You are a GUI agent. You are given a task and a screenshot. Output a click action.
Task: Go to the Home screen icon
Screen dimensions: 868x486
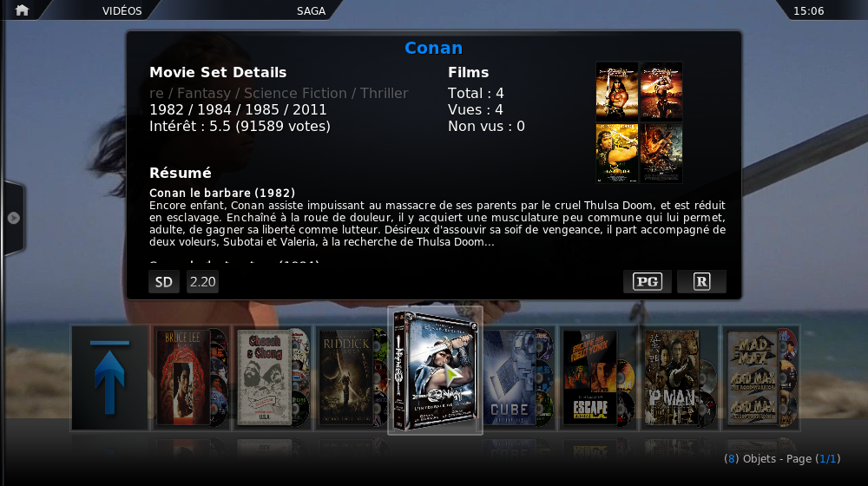point(23,10)
